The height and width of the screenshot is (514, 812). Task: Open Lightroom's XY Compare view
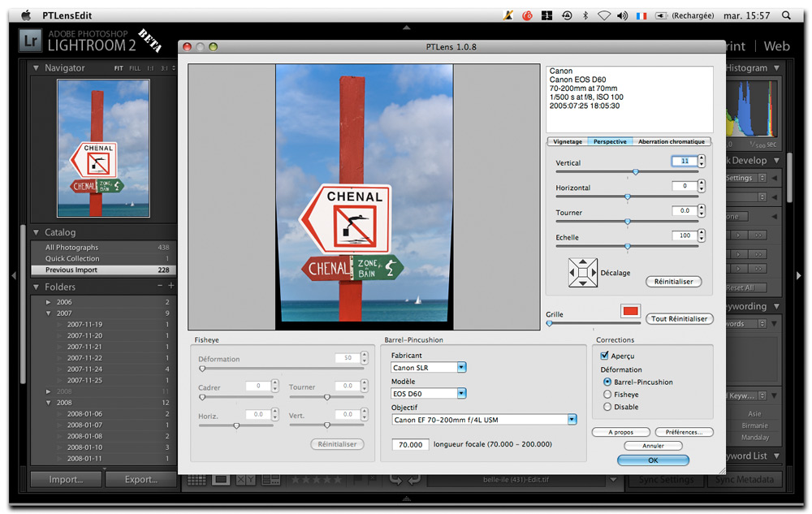click(245, 480)
